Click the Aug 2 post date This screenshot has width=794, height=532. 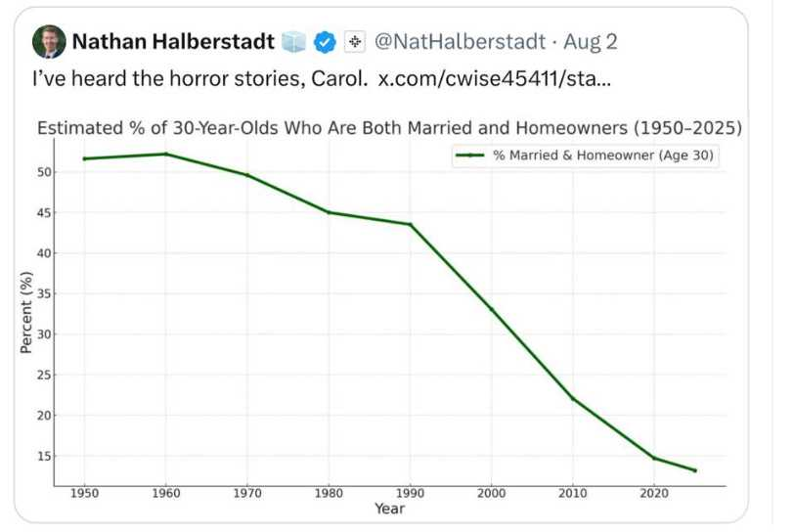[591, 41]
